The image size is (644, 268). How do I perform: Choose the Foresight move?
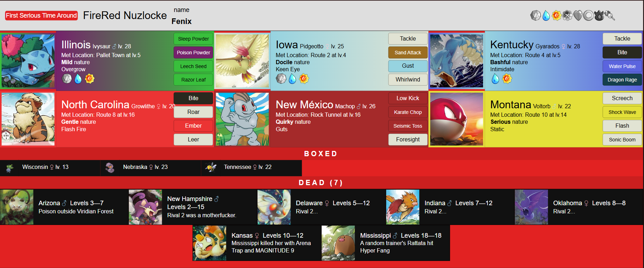pyautogui.click(x=408, y=140)
